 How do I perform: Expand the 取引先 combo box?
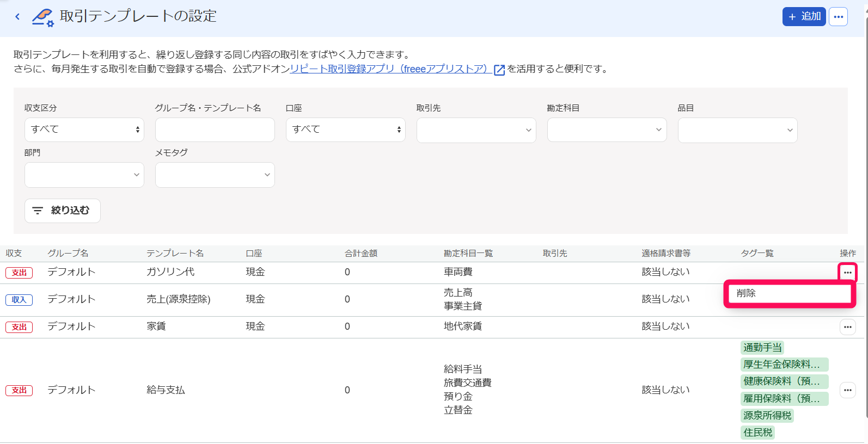tap(476, 130)
